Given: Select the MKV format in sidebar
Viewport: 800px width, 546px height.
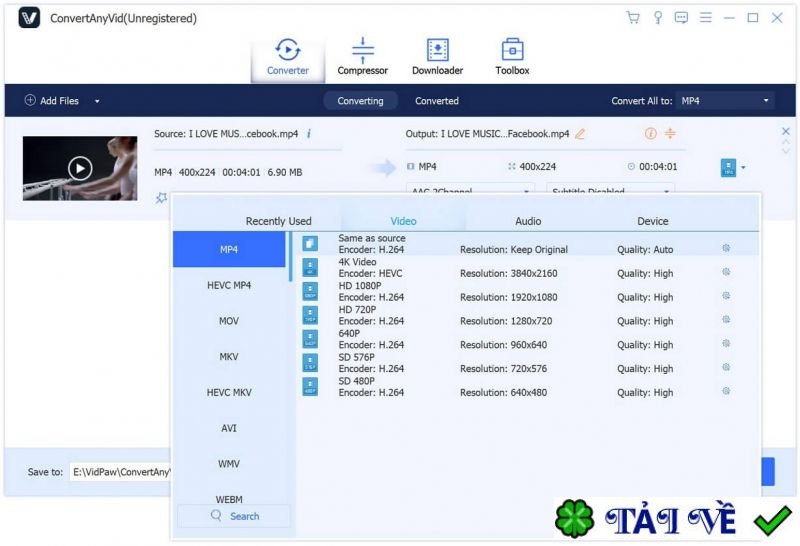Looking at the screenshot, I should (x=229, y=357).
